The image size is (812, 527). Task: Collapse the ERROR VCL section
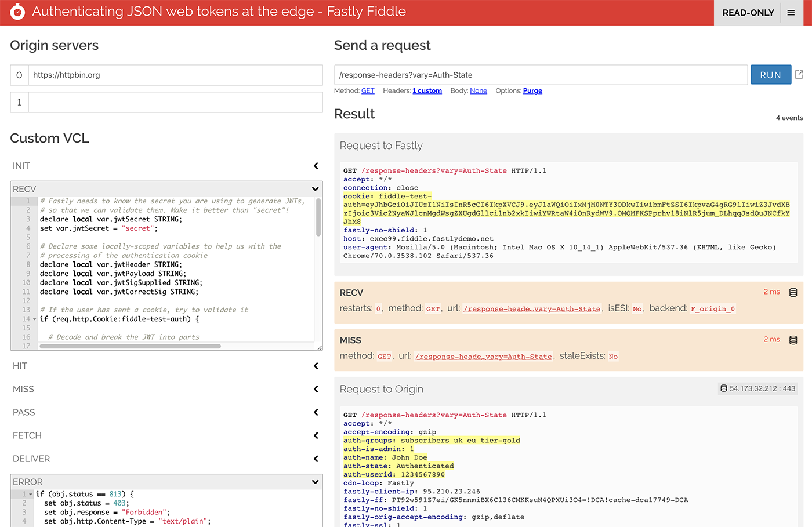316,482
